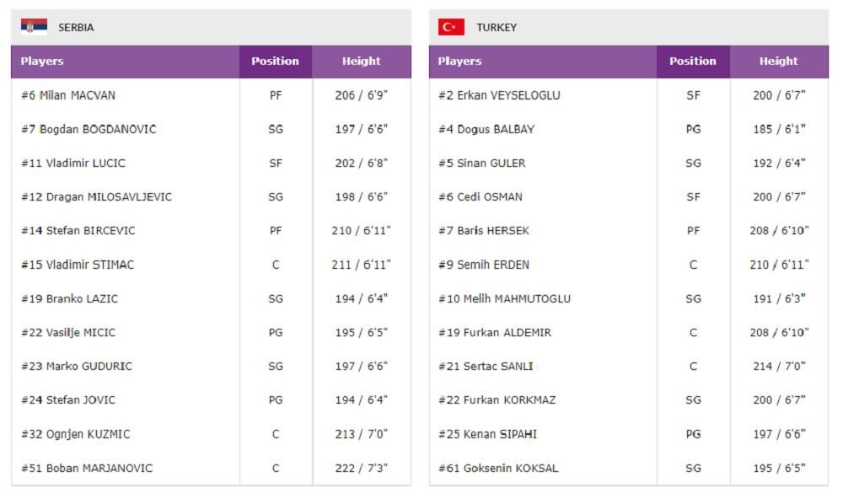Click Stefan JOVIC in the roster

click(68, 400)
